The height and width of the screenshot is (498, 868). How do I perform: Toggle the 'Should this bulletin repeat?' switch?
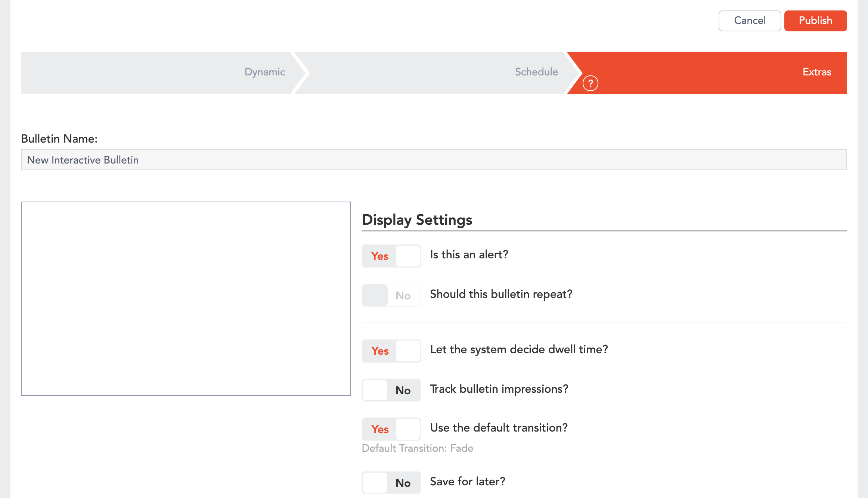[391, 295]
